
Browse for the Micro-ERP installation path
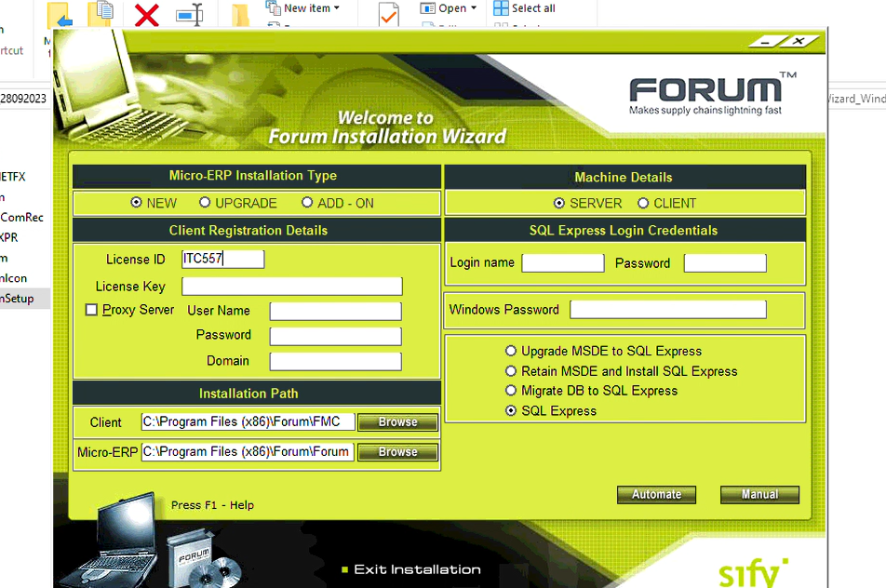[x=397, y=452]
